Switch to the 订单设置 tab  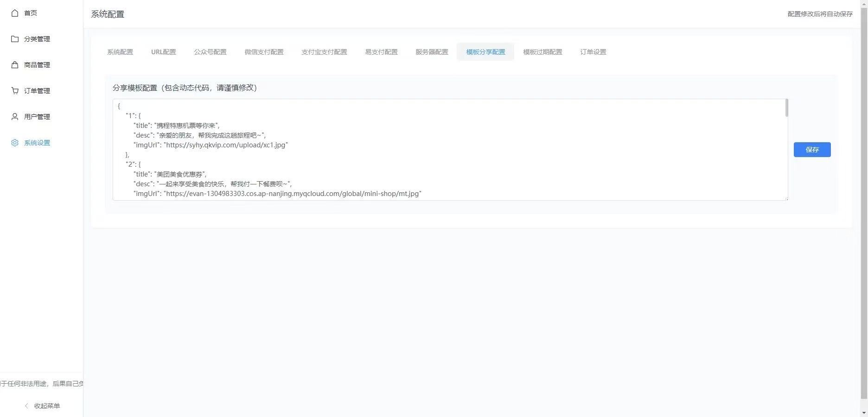point(593,52)
